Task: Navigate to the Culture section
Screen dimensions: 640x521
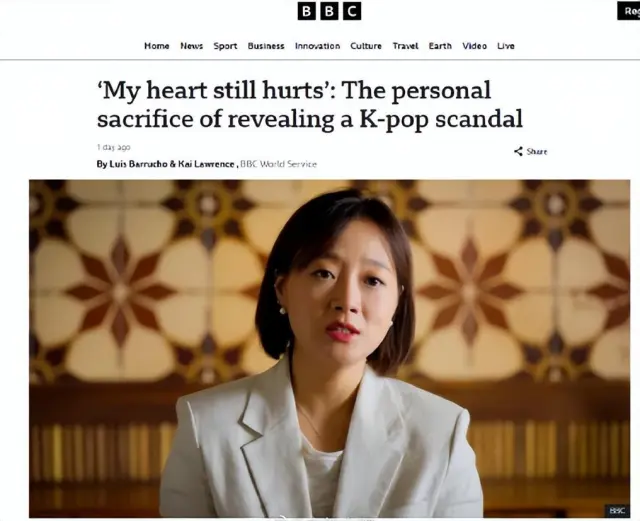Action: 366,46
